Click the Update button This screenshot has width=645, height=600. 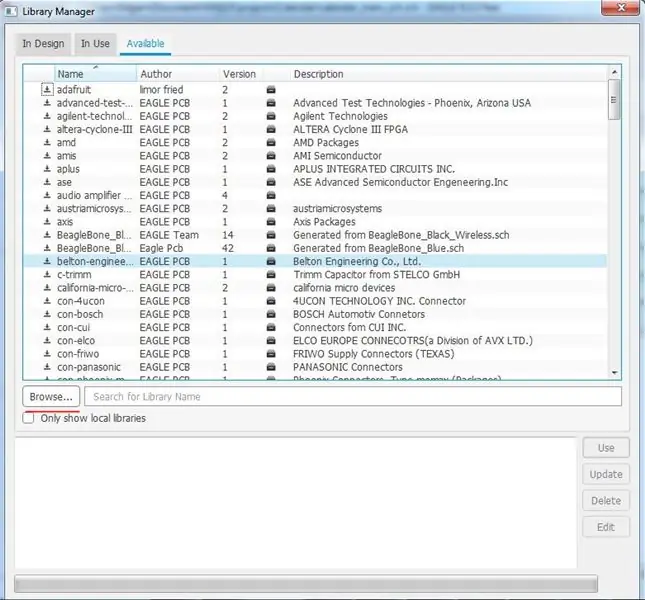[x=606, y=474]
